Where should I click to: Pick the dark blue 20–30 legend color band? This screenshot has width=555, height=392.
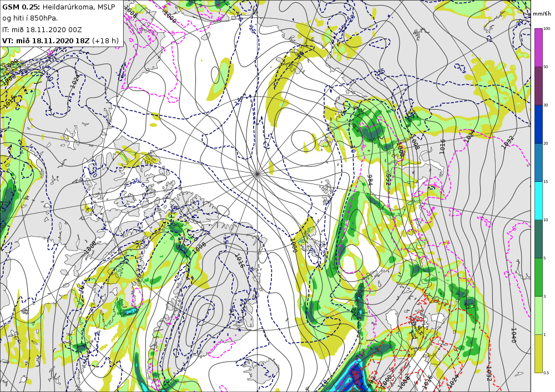(x=538, y=124)
